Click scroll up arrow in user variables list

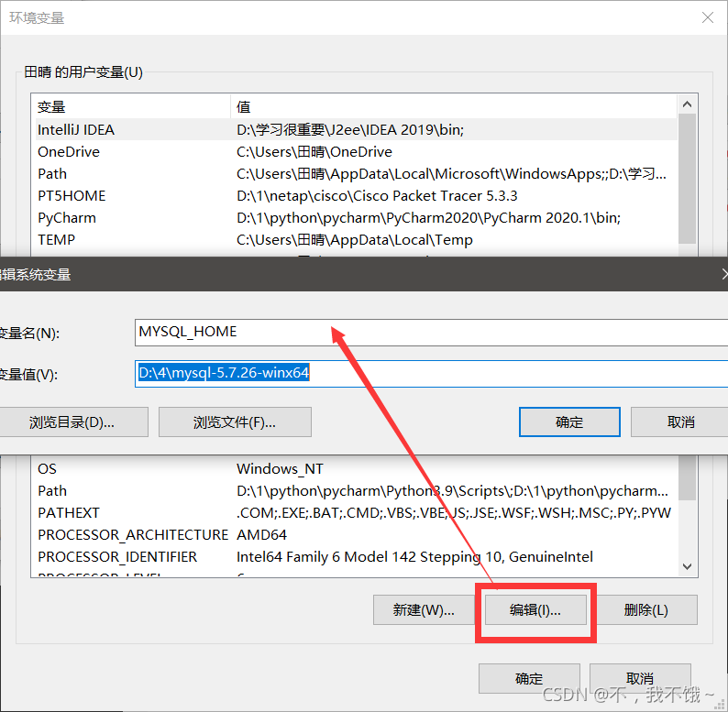point(687,104)
